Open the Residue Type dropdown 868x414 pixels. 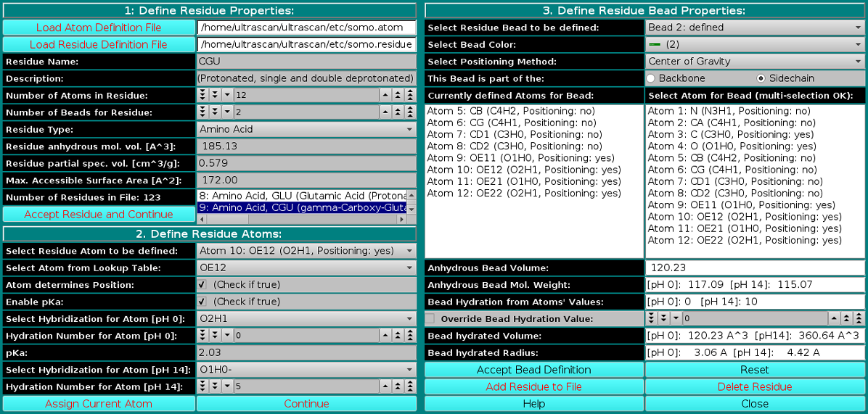306,129
